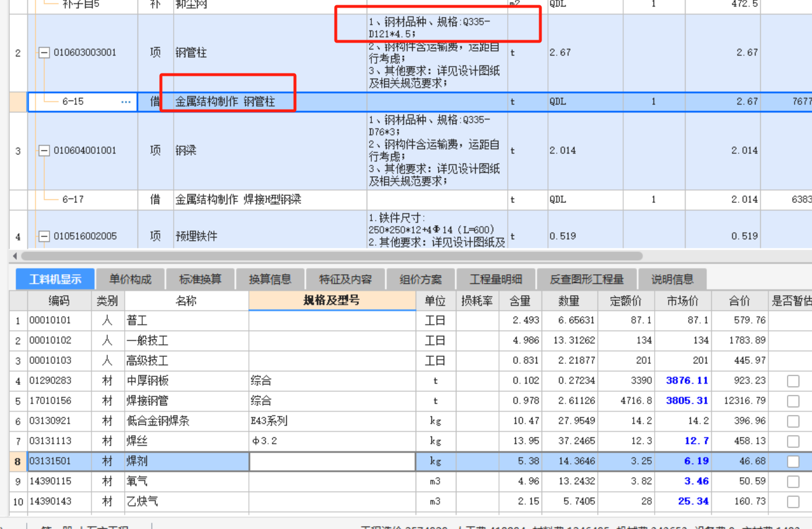Click material code 17010156
This screenshot has width=812, height=529.
pos(50,401)
